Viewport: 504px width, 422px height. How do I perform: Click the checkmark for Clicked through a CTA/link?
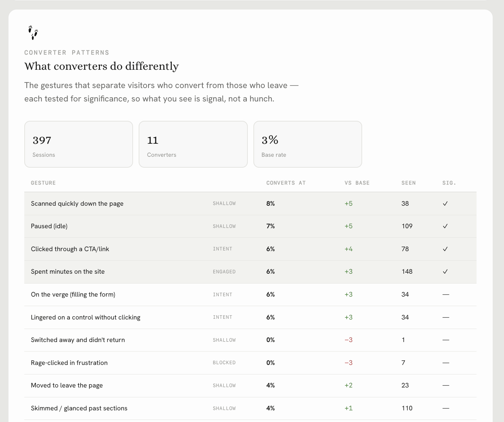point(445,249)
